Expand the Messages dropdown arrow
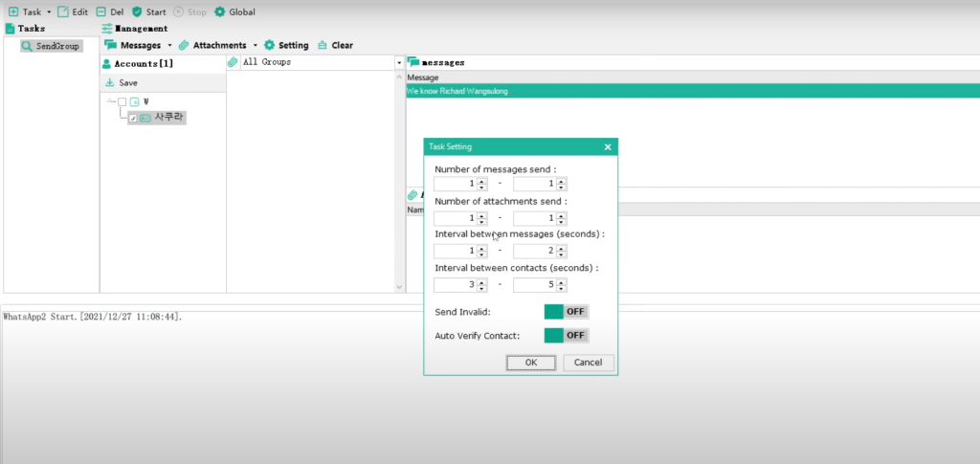The image size is (980, 464). 169,45
